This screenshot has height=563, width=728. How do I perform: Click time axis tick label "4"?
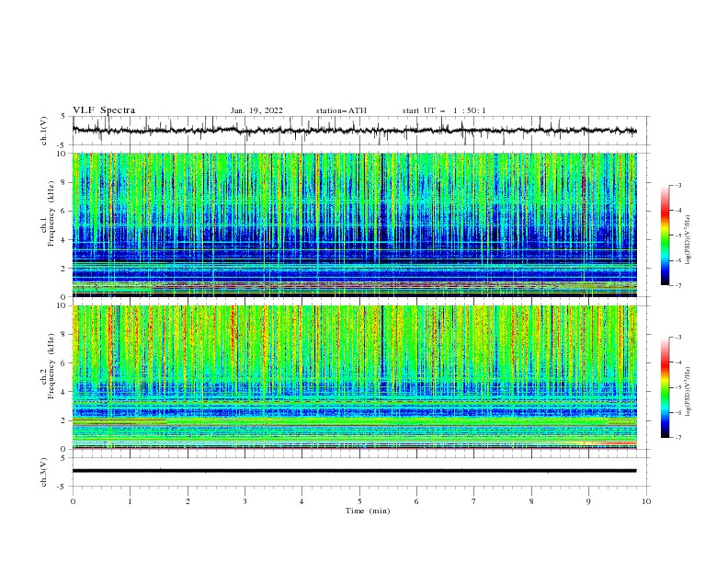(301, 501)
